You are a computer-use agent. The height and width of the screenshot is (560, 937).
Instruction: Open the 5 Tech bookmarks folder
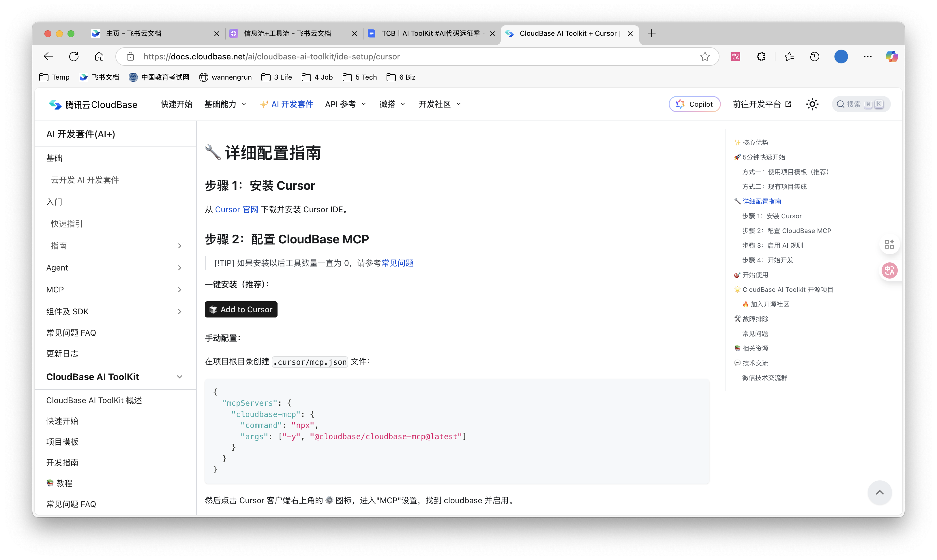[360, 77]
